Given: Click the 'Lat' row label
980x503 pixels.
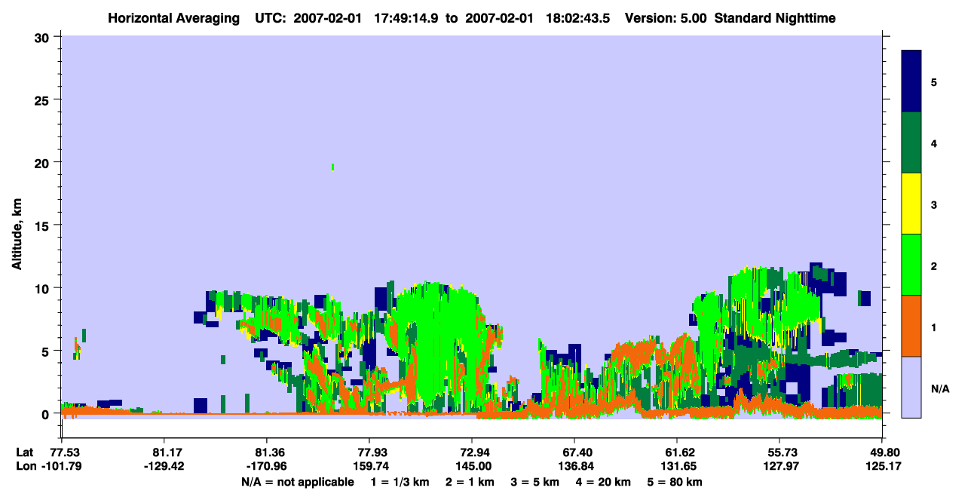Looking at the screenshot, I should tap(25, 452).
